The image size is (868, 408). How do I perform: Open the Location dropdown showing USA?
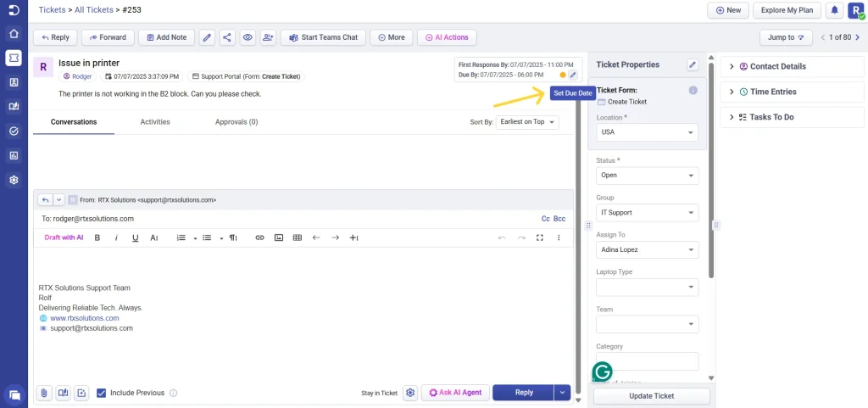coord(647,132)
